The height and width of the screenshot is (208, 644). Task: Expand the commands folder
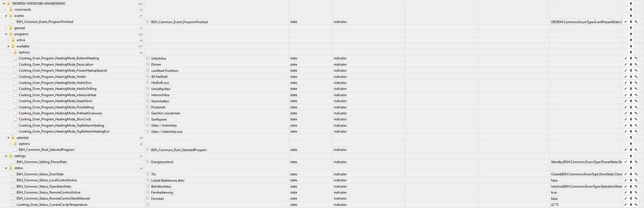point(5,10)
